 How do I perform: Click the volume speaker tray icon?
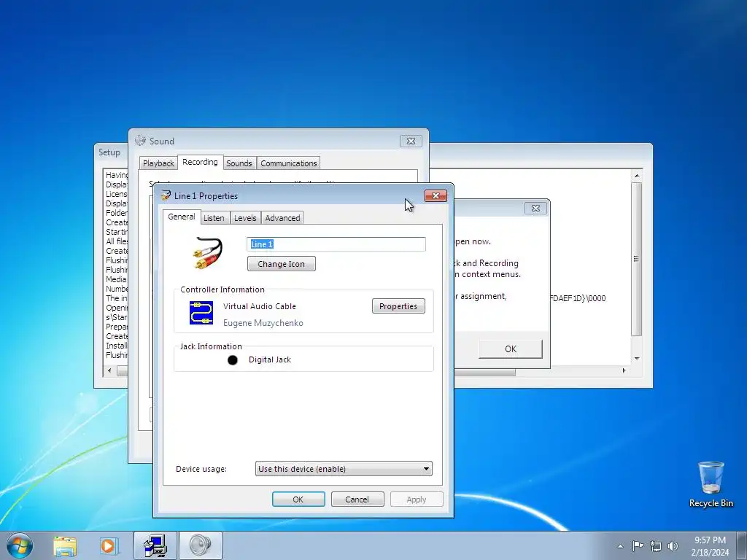point(673,546)
